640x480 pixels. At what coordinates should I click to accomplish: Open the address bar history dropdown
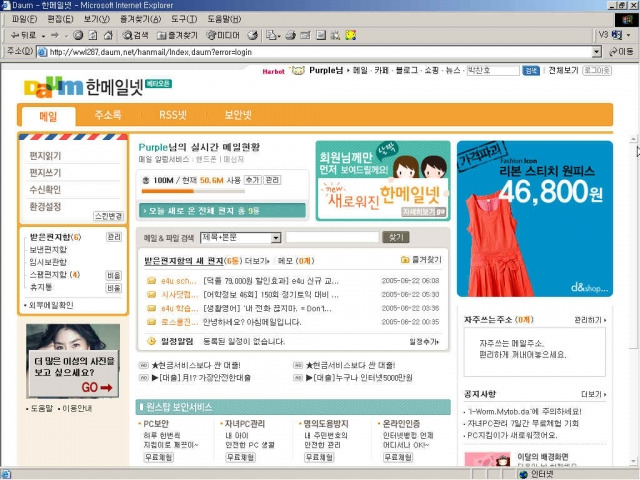(x=597, y=52)
